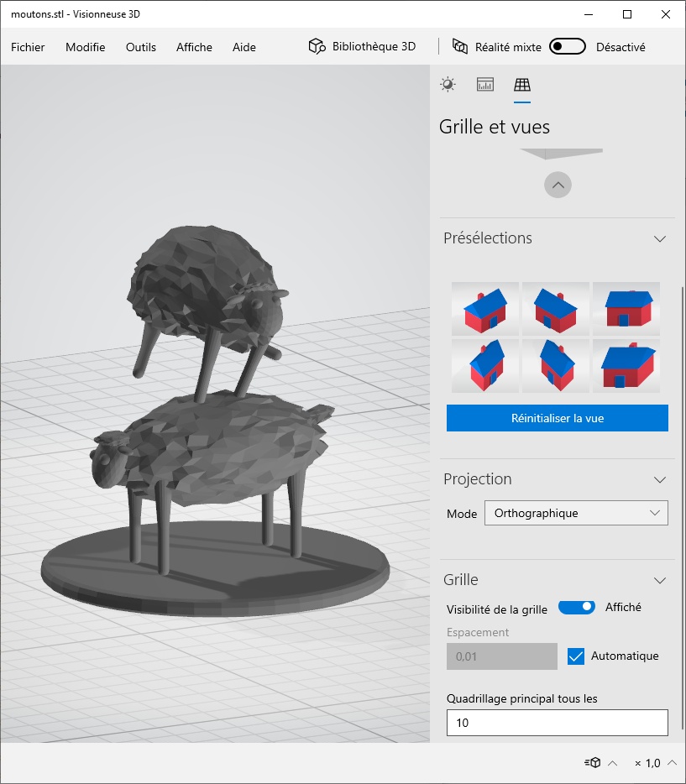Screen dimensions: 686x784
Task: Collapse the Grille section
Action: click(x=659, y=580)
